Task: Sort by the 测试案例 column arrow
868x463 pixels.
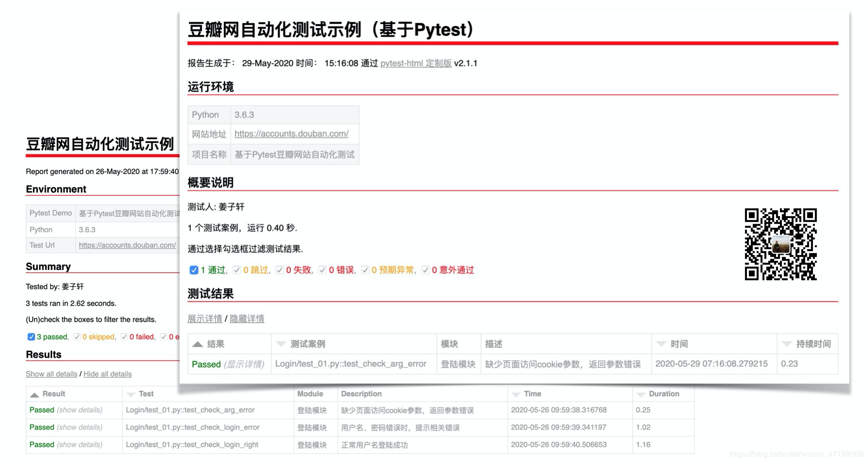Action: (280, 343)
